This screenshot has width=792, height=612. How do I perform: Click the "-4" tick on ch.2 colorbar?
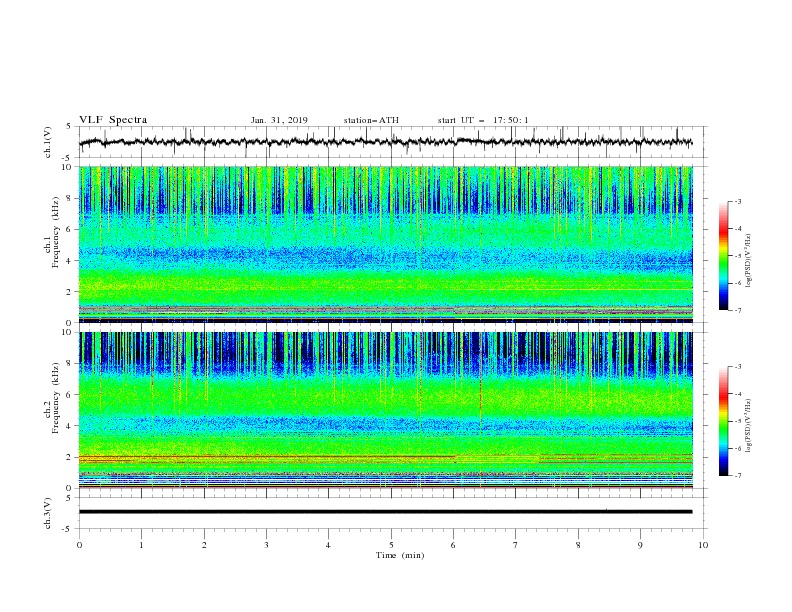pos(737,394)
